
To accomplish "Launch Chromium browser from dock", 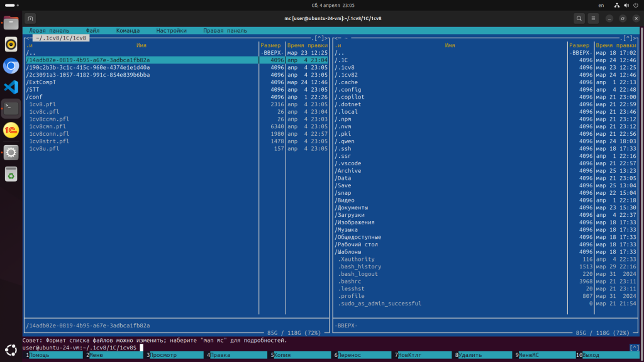I will tap(11, 65).
